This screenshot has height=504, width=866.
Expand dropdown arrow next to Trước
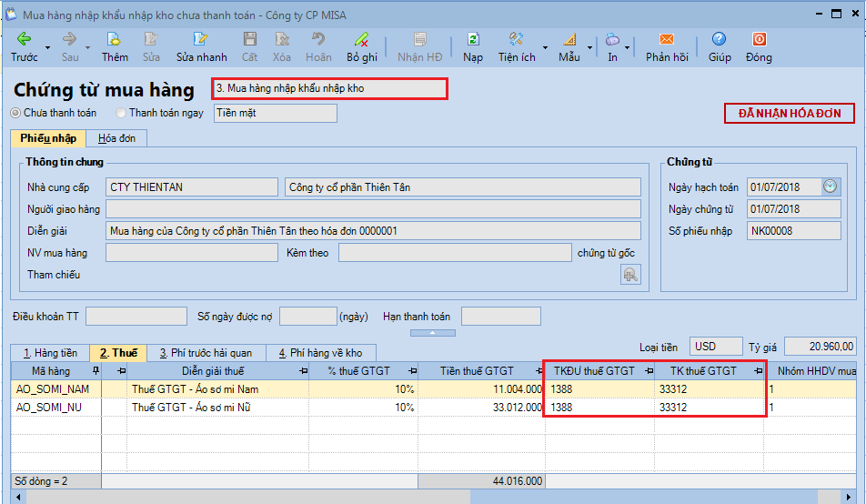[x=47, y=47]
